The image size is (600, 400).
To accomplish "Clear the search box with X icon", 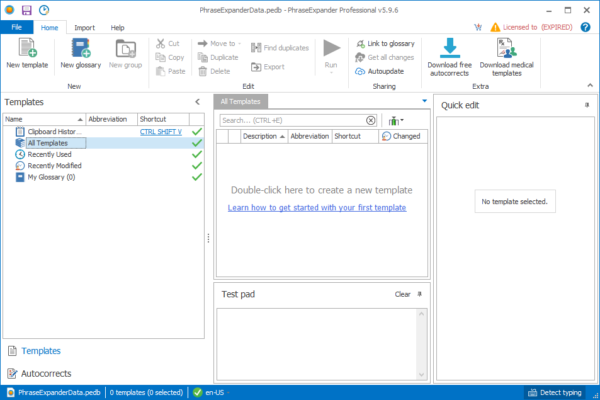I will coord(370,120).
